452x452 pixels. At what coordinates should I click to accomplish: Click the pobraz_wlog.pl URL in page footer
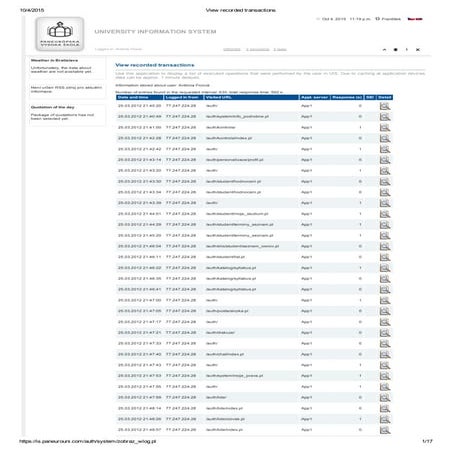pyautogui.click(x=88, y=441)
